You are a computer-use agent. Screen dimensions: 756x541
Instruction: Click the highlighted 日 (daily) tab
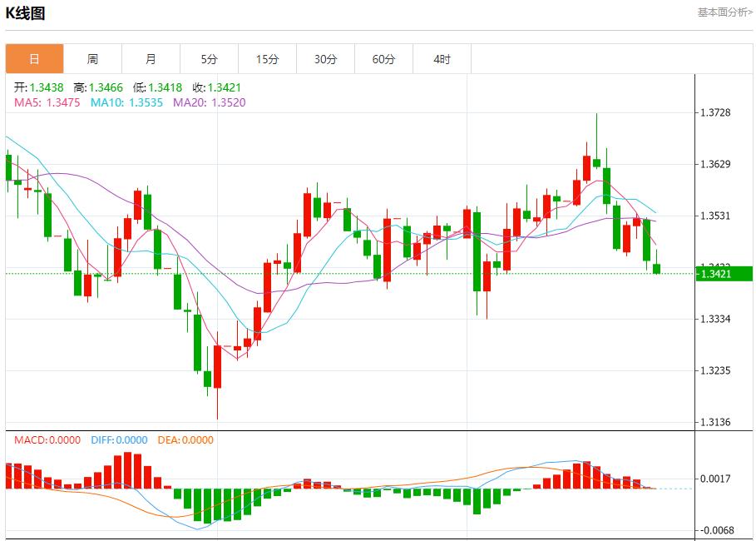pyautogui.click(x=34, y=59)
